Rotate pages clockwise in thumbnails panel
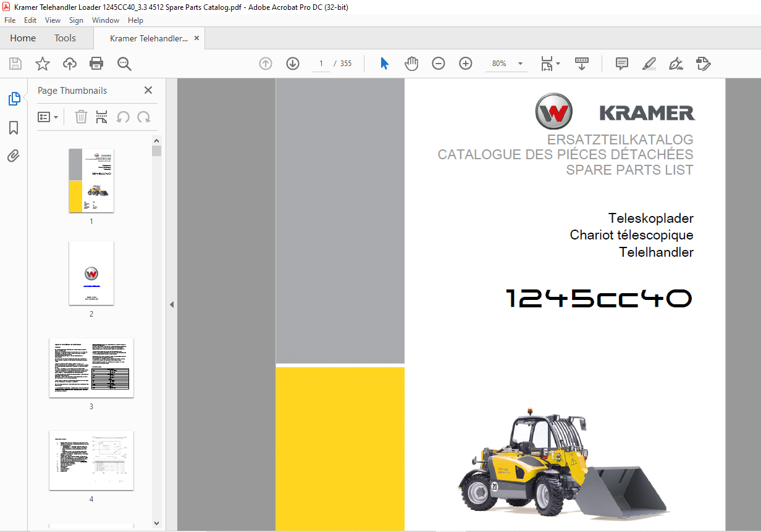 coord(144,117)
